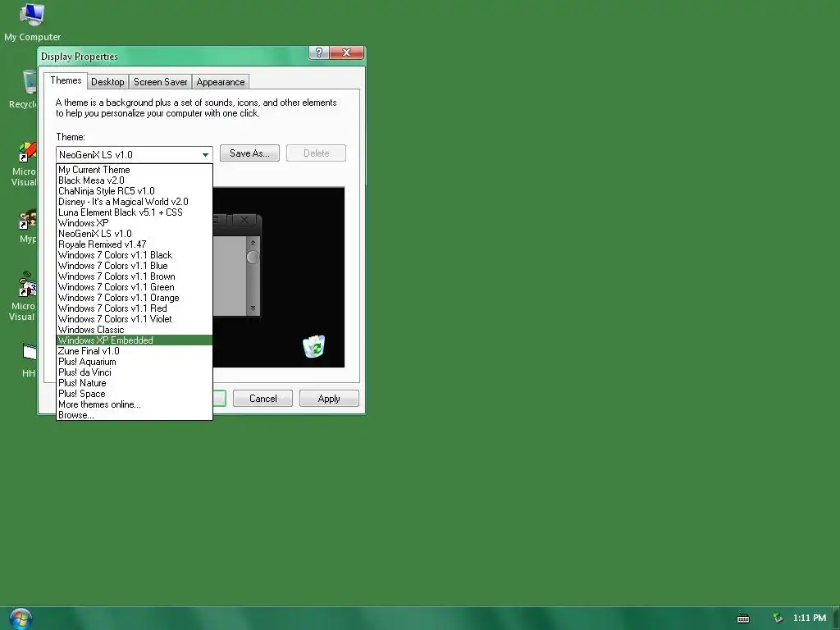
Task: Click the help question mark button
Action: point(319,52)
